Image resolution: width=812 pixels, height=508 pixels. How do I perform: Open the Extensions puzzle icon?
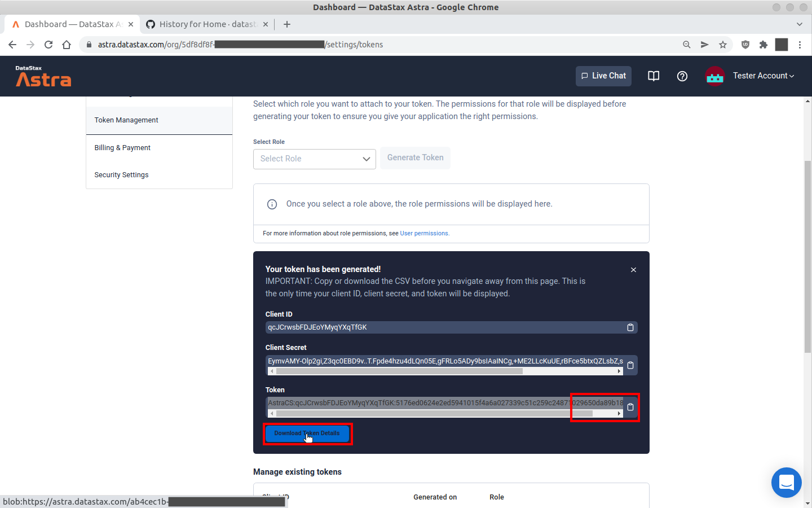[x=764, y=45]
